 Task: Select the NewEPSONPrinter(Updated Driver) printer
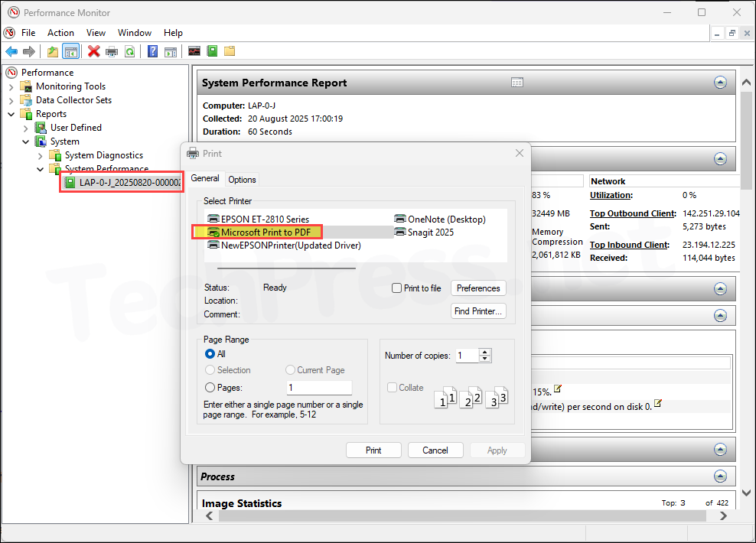coord(284,245)
